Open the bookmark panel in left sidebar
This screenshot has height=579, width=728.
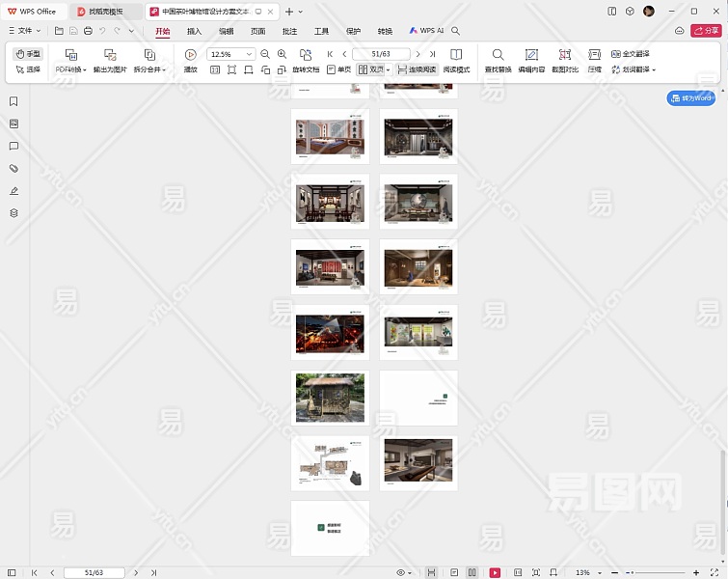(13, 101)
